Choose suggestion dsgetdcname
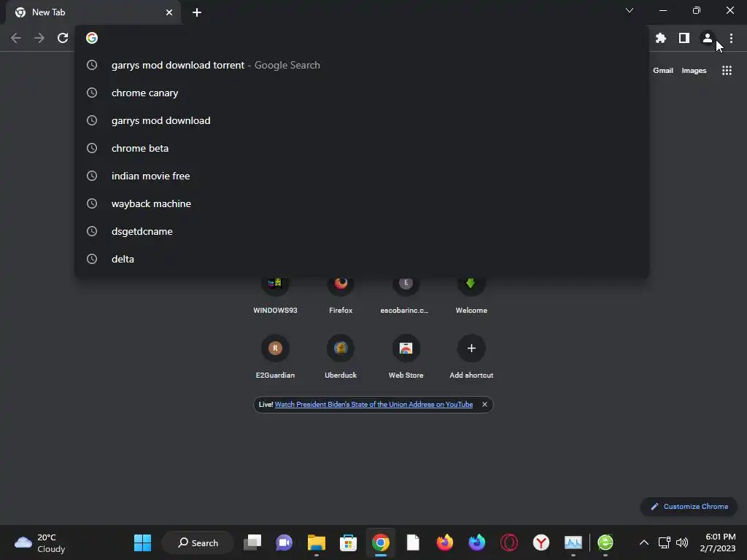Viewport: 747px width, 560px height. [362, 231]
